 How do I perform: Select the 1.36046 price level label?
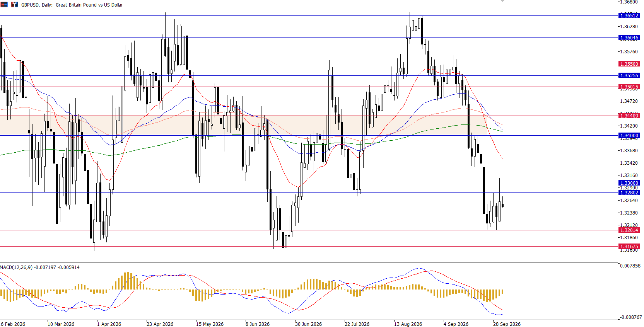point(629,38)
